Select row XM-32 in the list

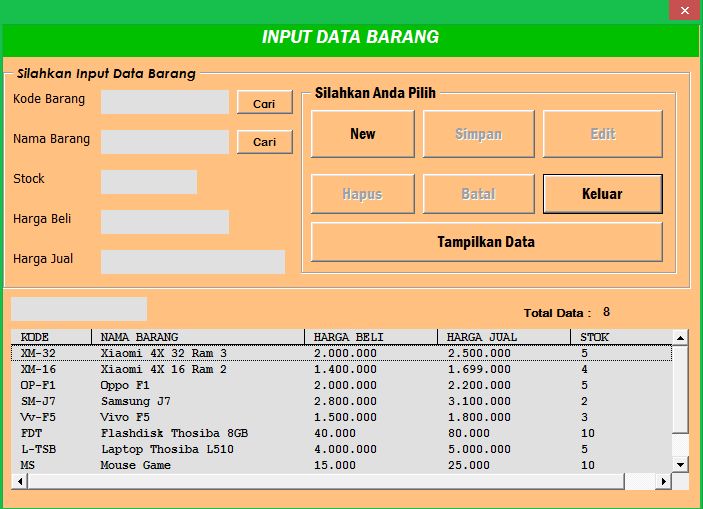[342, 353]
